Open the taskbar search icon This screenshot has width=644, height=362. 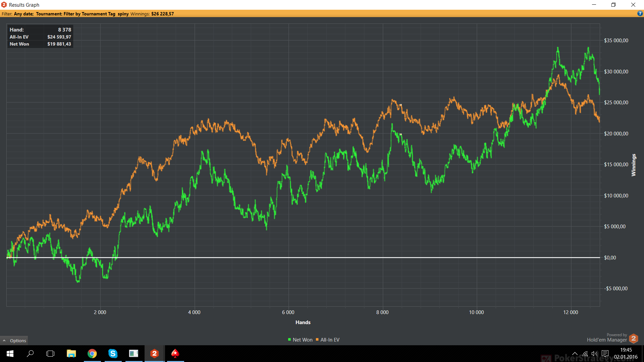point(30,354)
